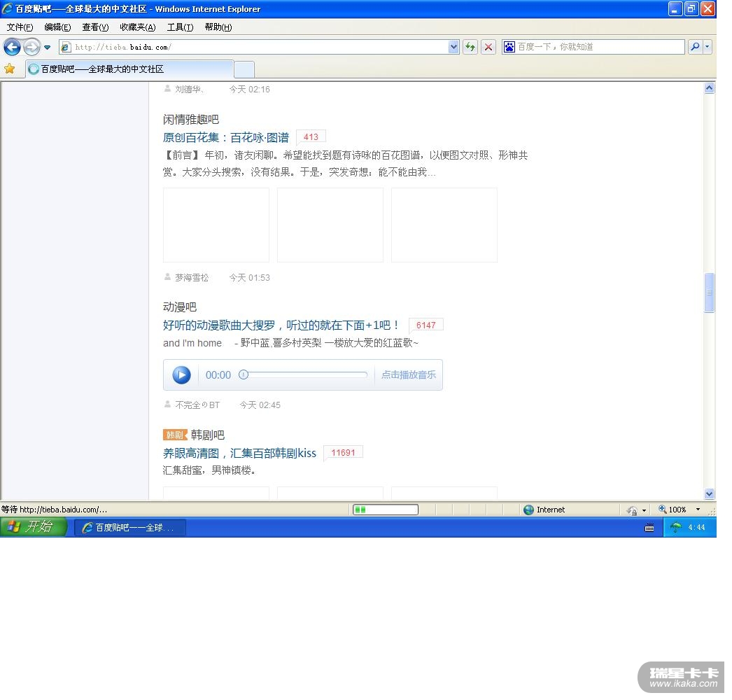
Task: Click the Internet Explorer title bar logo icon
Action: (x=7, y=8)
